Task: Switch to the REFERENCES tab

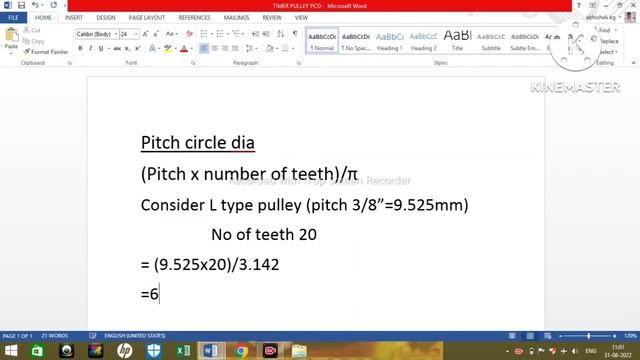Action: tap(194, 18)
